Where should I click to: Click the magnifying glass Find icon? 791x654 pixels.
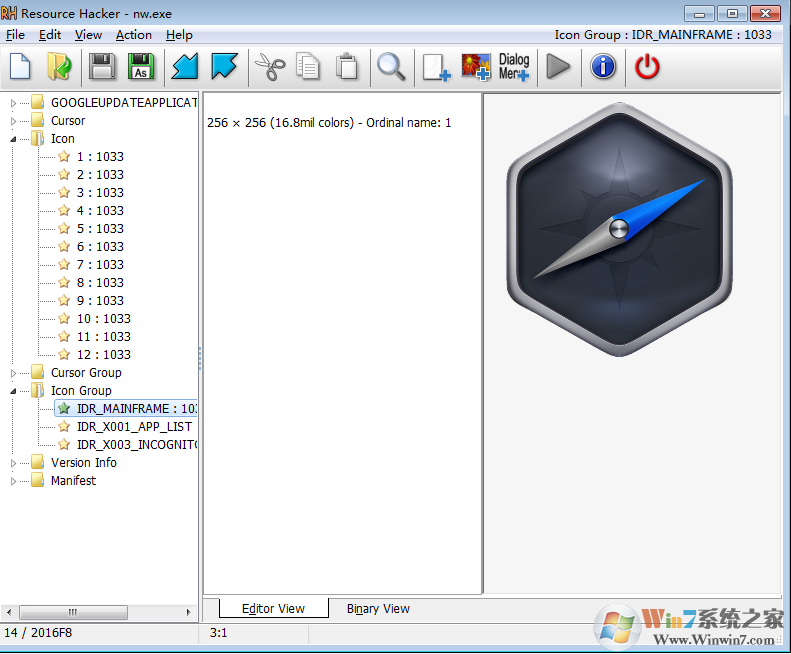click(391, 67)
